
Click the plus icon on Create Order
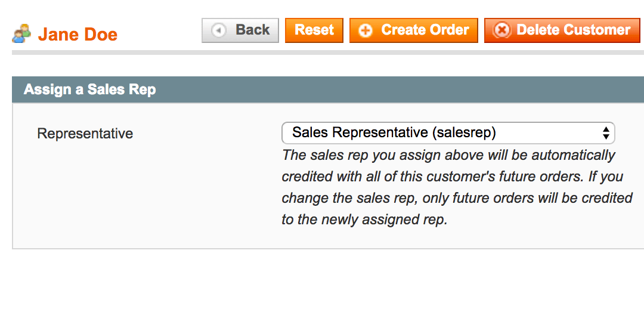pos(366,30)
